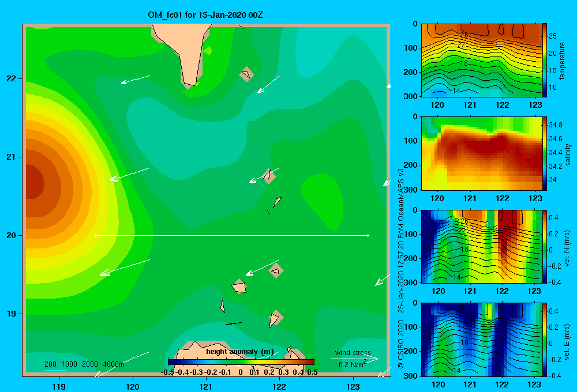Click the '200' depth contour legend label
This screenshot has height=392, width=577.
tap(50, 364)
